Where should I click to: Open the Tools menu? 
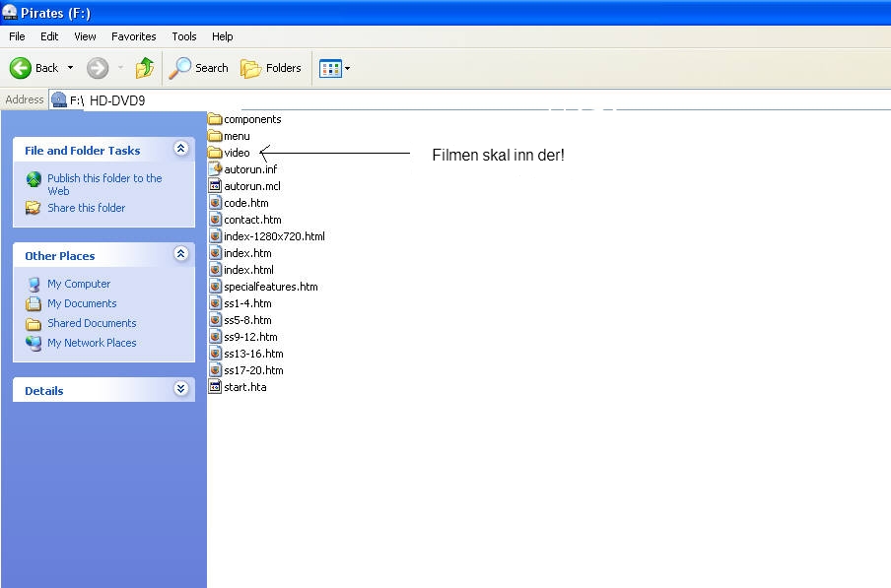(x=184, y=36)
